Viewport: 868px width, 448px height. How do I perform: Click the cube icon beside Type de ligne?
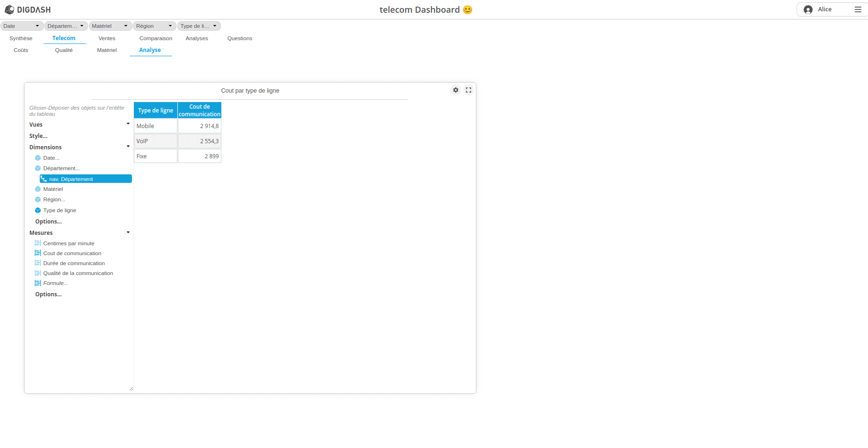coord(38,210)
